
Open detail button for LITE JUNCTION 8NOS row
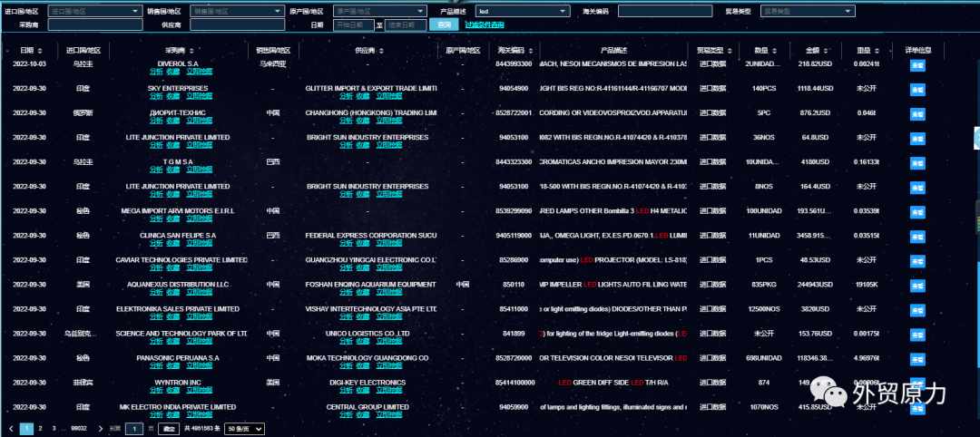click(917, 188)
